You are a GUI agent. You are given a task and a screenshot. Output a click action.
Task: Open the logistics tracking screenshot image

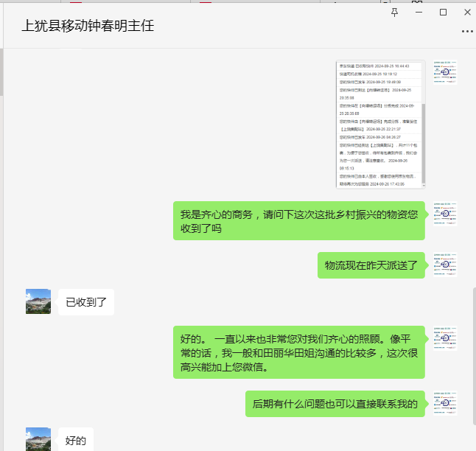click(380, 124)
